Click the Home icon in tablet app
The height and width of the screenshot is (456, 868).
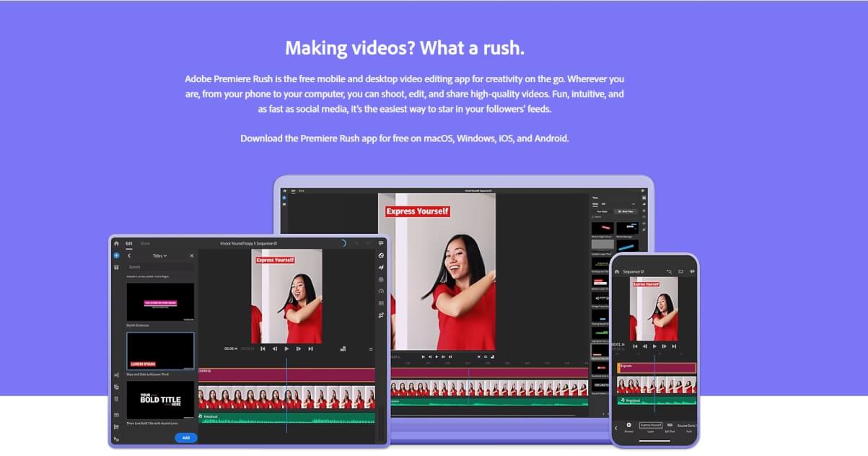[x=116, y=244]
